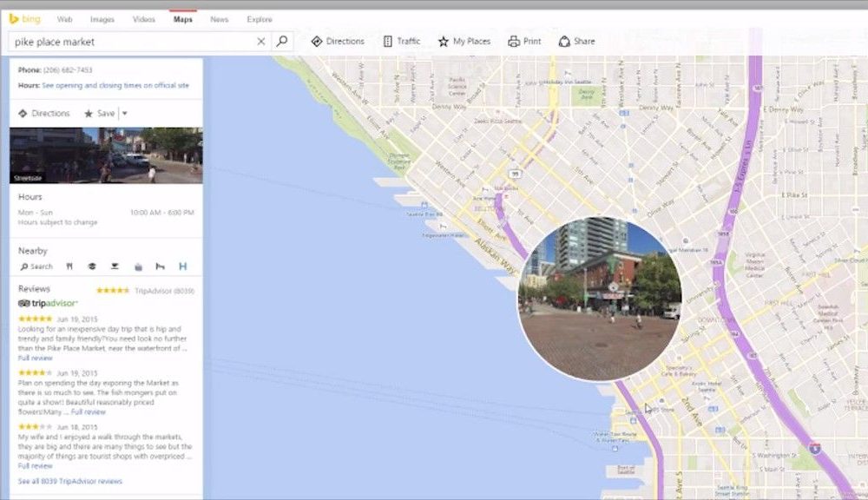Show nearby hospitals with the H icon
The height and width of the screenshot is (500, 868).
click(182, 266)
